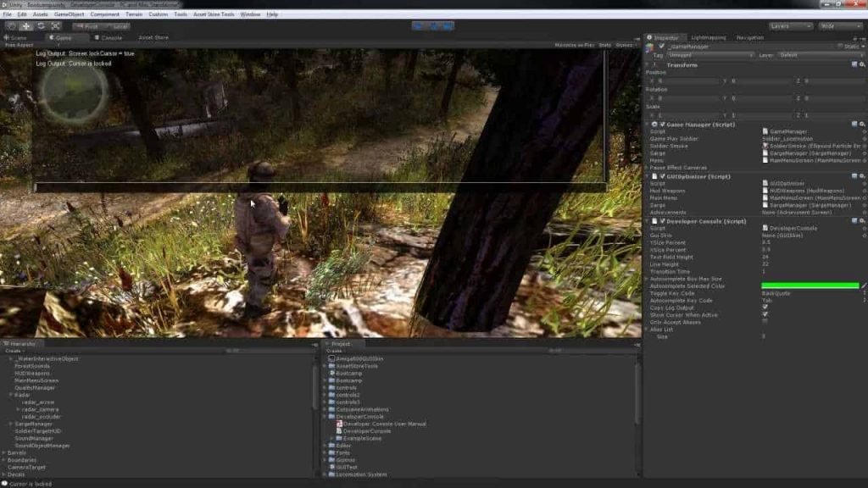
Task: Open the Developer Console script help icon
Action: [854, 221]
